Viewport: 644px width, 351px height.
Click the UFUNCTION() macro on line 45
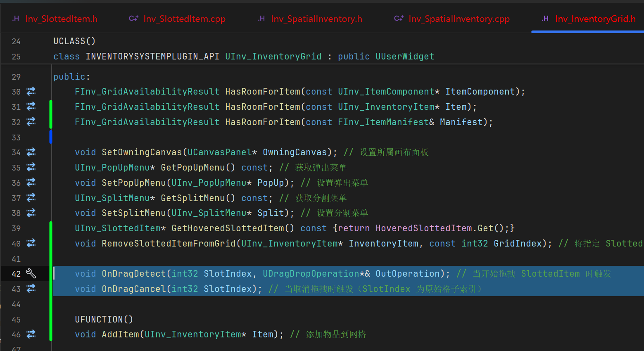(104, 319)
